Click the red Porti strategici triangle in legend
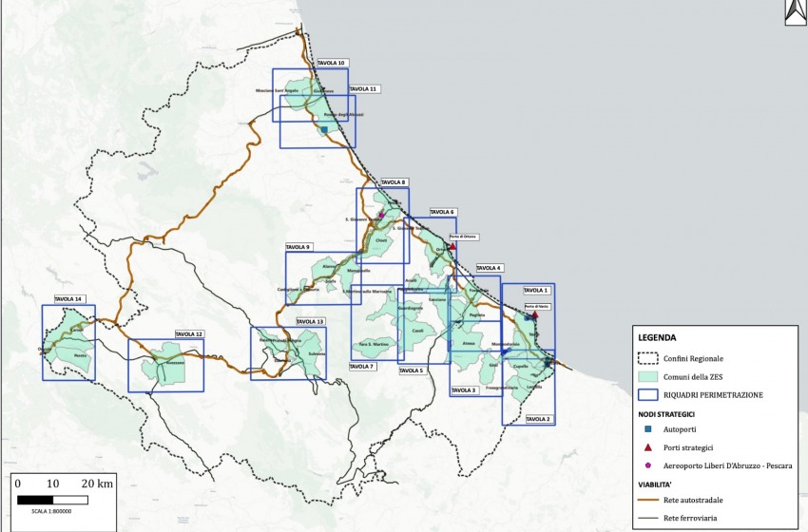Viewport: 808px width, 532px height. (x=647, y=447)
